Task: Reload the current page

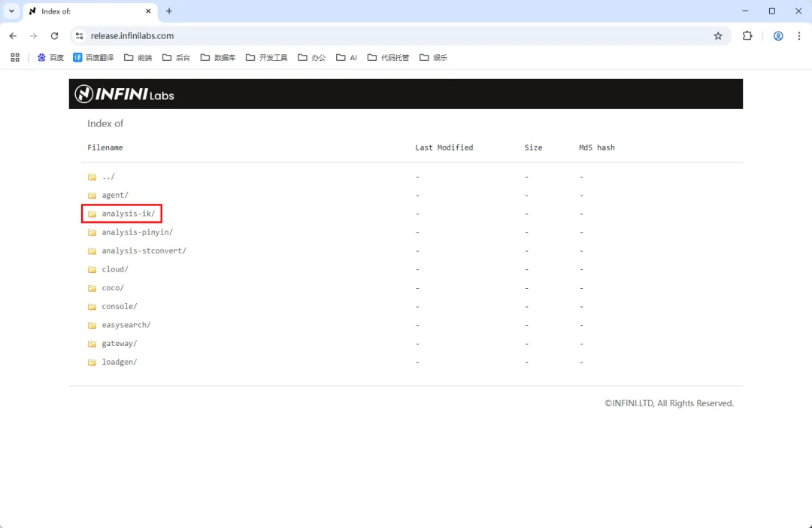Action: coord(54,36)
